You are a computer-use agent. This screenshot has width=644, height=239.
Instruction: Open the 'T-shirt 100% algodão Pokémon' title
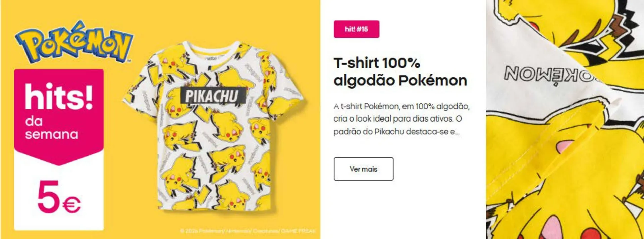click(x=400, y=72)
